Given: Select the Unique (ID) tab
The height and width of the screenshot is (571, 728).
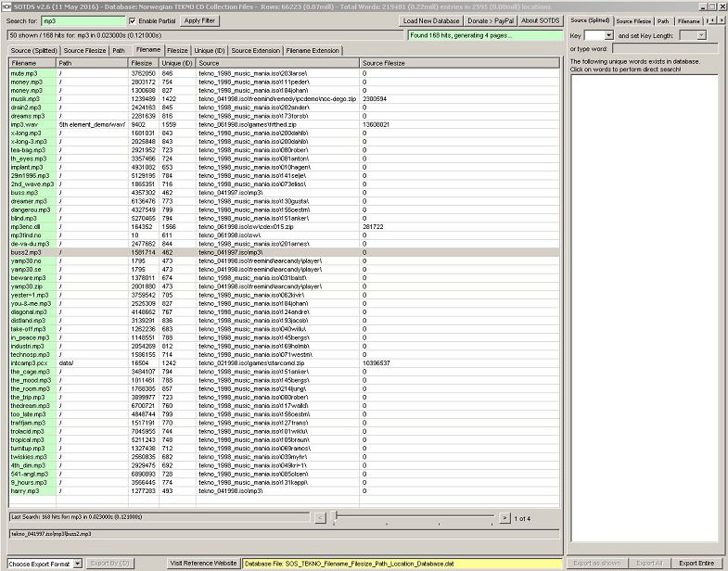Looking at the screenshot, I should 209,50.
